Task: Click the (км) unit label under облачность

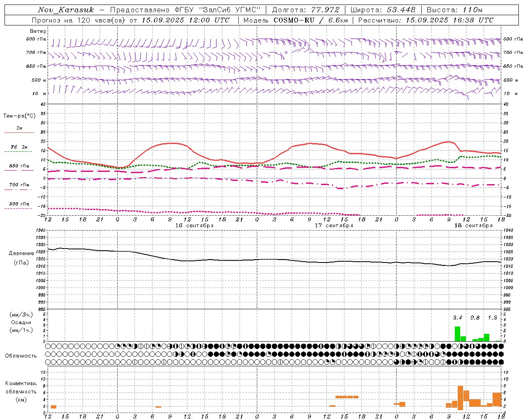Action: [21, 399]
